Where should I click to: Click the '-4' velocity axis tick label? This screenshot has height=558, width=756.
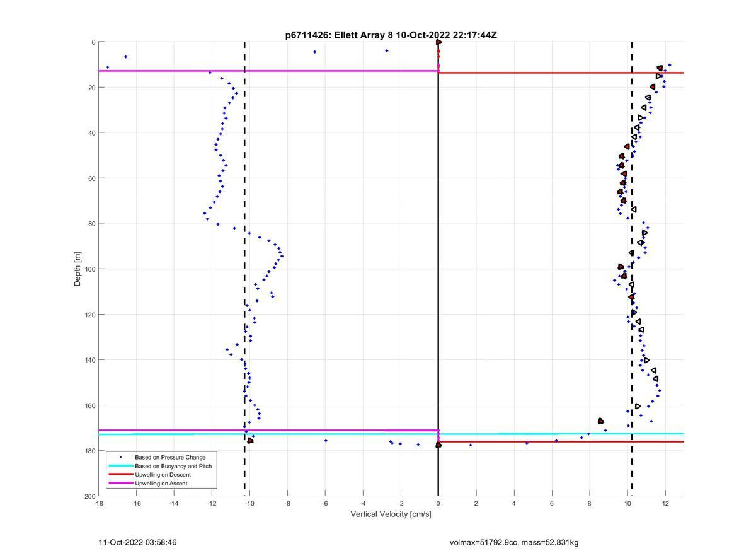[363, 503]
